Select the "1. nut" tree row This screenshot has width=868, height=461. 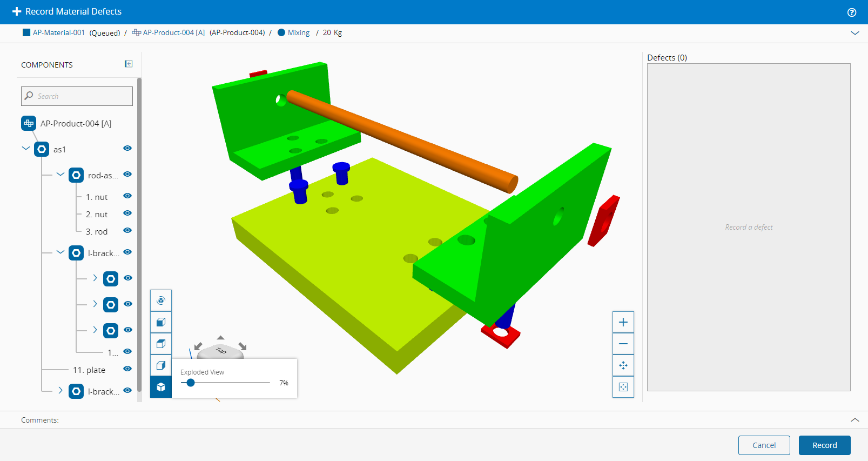(x=97, y=197)
